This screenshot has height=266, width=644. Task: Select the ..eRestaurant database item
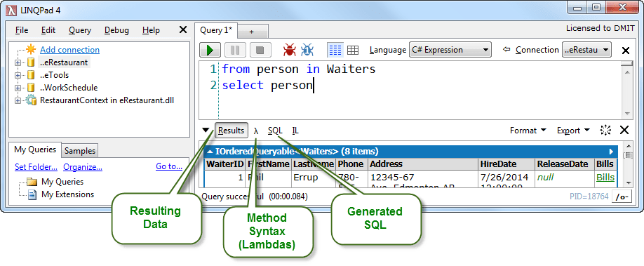64,62
